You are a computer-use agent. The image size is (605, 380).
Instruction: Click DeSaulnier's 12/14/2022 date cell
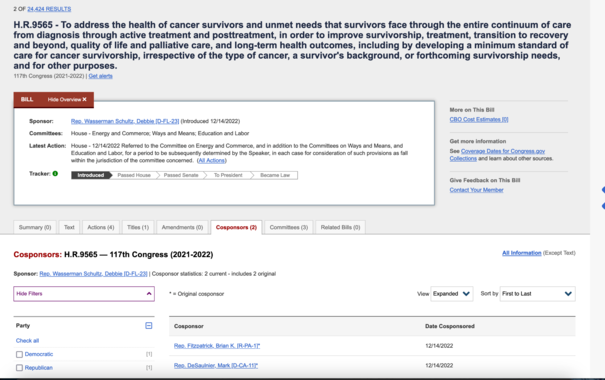pos(439,365)
